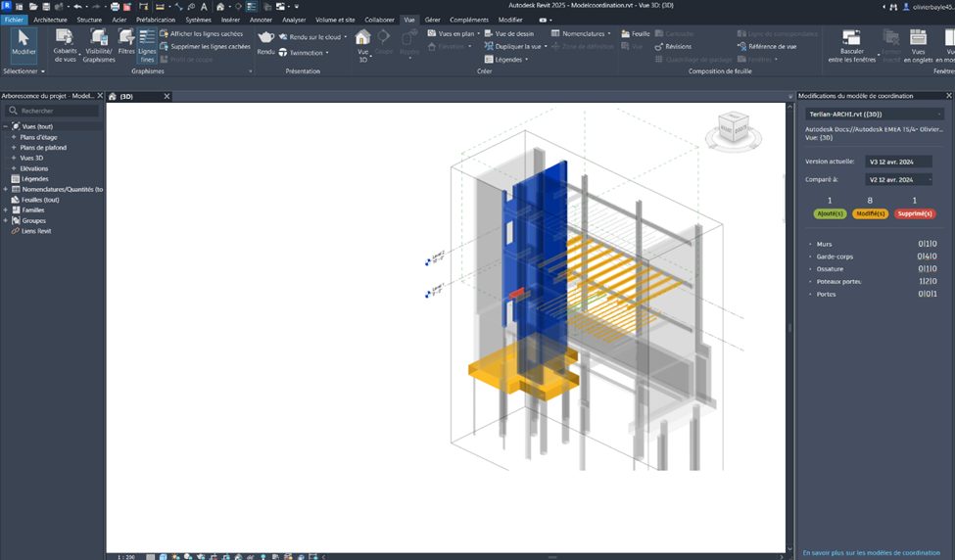Switch to the Annoter tab
The image size is (955, 560).
tap(261, 21)
